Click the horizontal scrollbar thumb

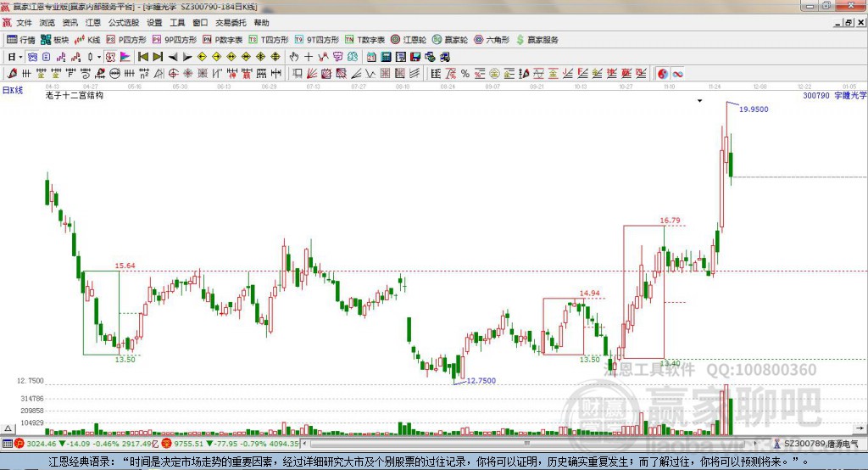point(527,444)
